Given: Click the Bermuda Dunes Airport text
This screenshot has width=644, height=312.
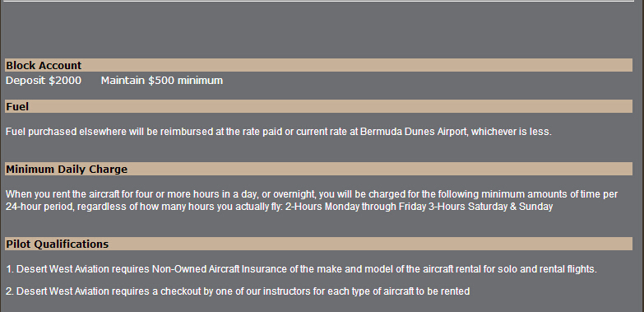Looking at the screenshot, I should tap(414, 132).
